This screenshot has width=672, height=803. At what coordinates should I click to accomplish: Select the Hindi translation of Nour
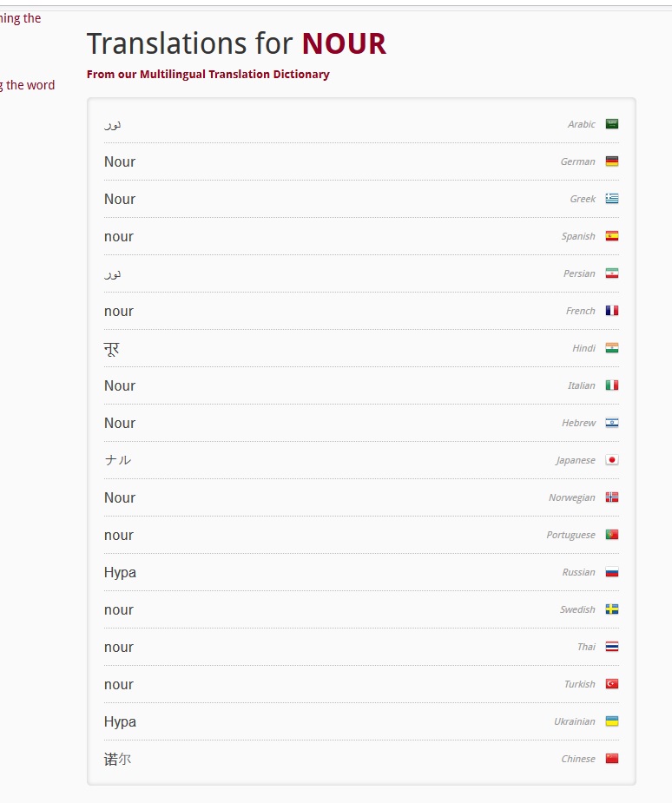(112, 348)
